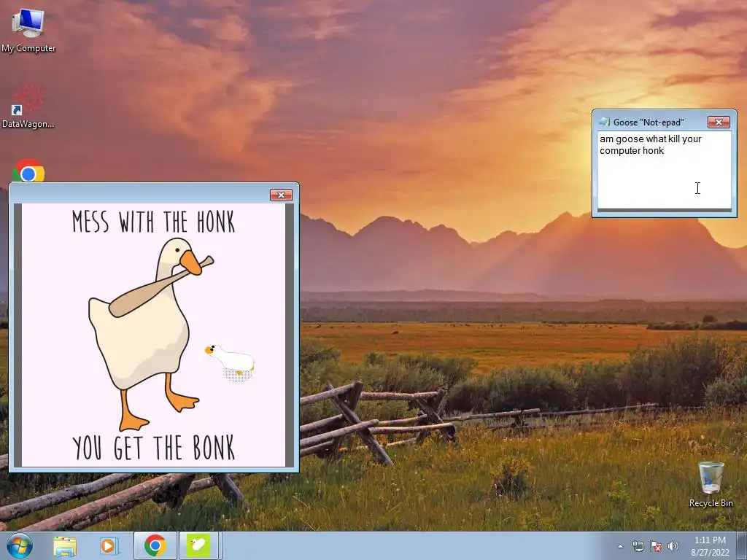
Task: Open the clock showing 1:11 PM
Action: [710, 546]
